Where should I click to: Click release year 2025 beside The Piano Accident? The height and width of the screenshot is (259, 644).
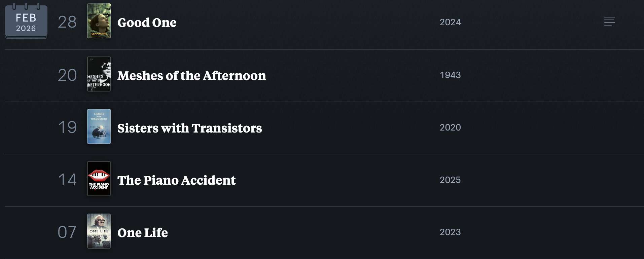450,180
